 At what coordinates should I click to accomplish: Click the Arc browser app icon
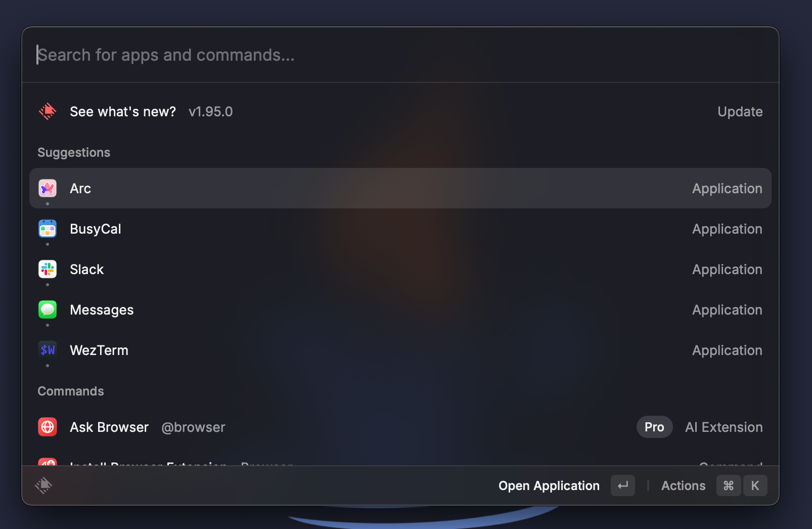click(48, 188)
